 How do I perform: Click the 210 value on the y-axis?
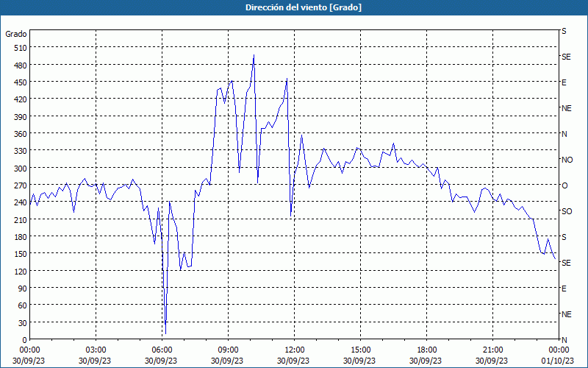[x=21, y=220]
